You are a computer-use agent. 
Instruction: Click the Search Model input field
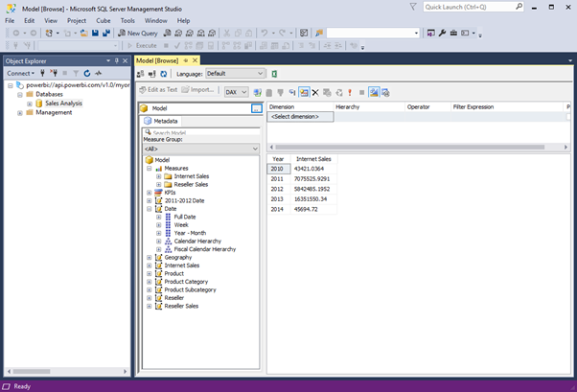pyautogui.click(x=201, y=132)
